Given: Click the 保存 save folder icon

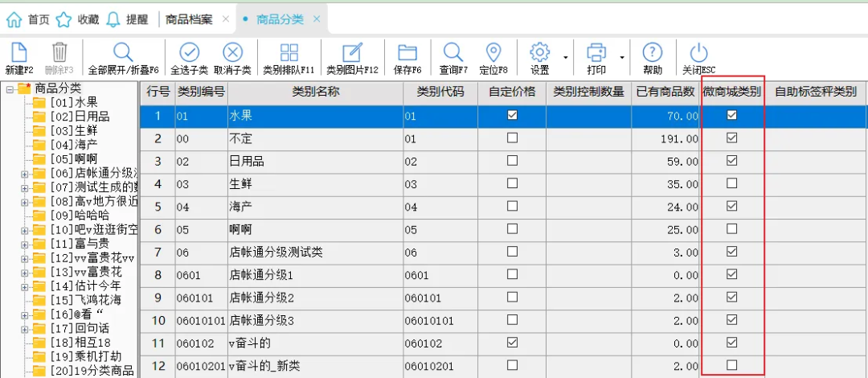Looking at the screenshot, I should click(x=407, y=53).
